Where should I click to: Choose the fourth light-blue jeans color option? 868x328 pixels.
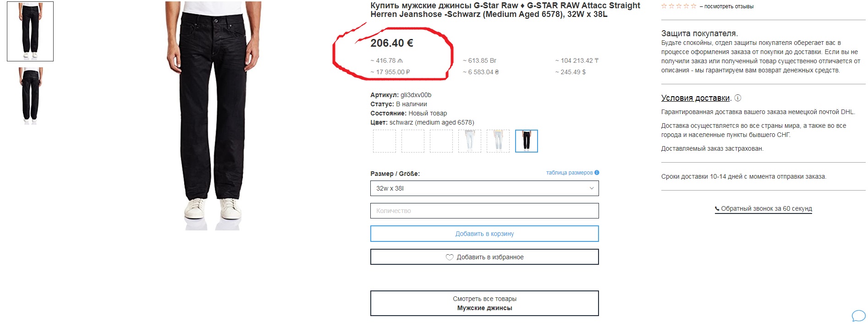point(469,141)
